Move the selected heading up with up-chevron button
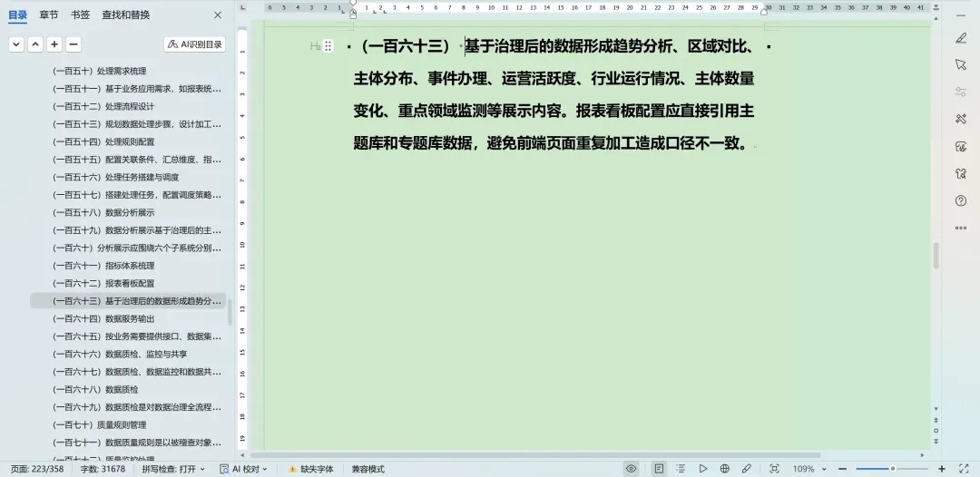The height and width of the screenshot is (477, 980). click(x=35, y=44)
